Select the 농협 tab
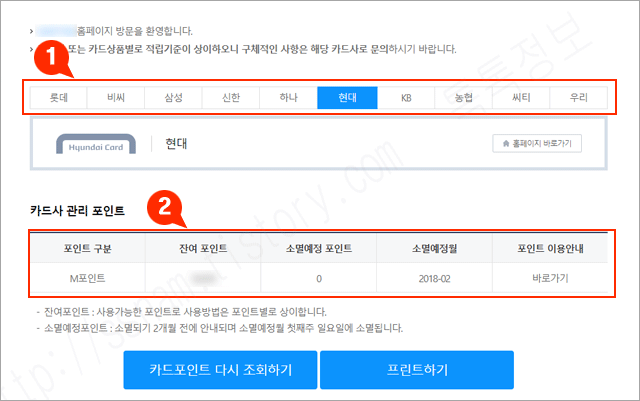 click(x=464, y=98)
